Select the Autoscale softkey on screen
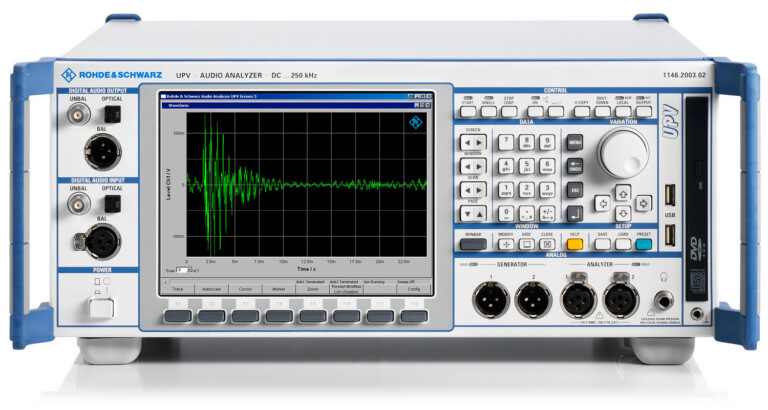The width and height of the screenshot is (768, 410). point(209,289)
